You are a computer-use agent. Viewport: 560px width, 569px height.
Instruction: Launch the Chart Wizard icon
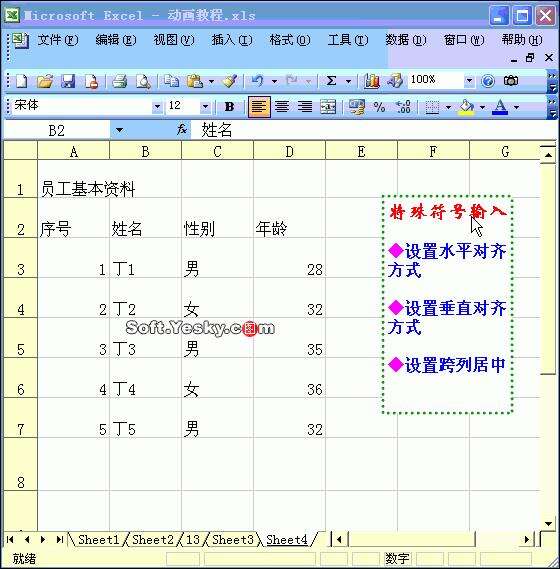click(x=371, y=81)
